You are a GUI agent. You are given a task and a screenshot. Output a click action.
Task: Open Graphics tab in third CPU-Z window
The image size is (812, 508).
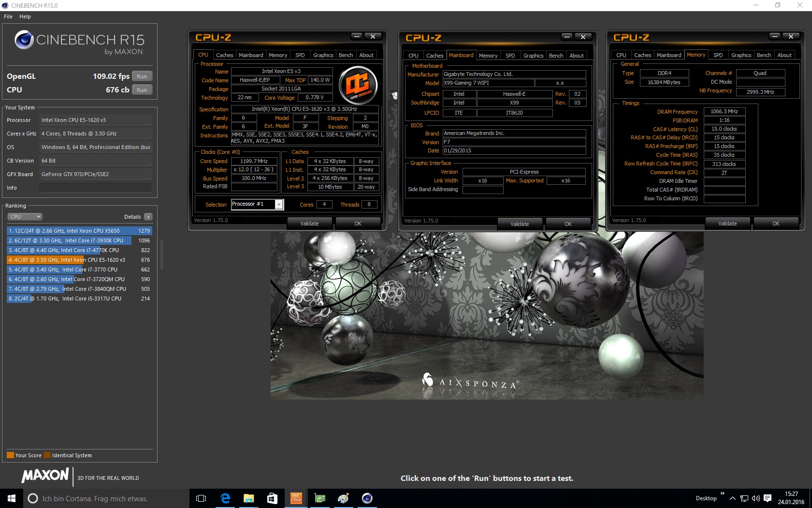(x=741, y=55)
